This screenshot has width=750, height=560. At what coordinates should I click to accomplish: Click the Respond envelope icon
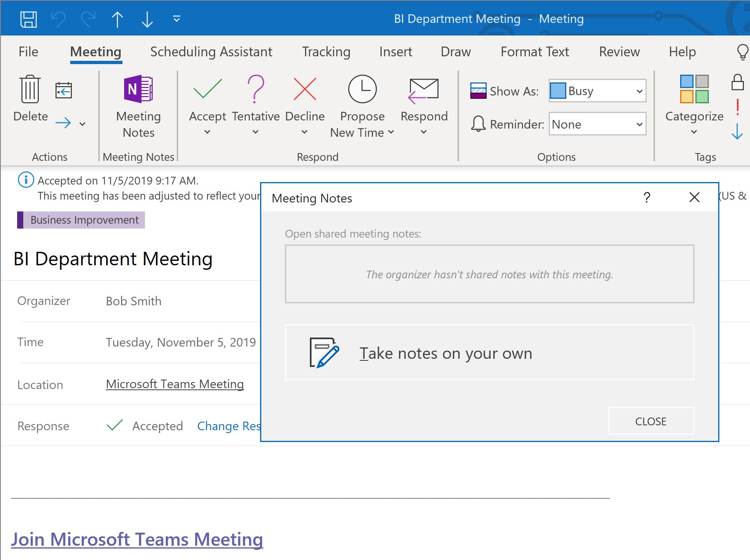click(x=423, y=90)
